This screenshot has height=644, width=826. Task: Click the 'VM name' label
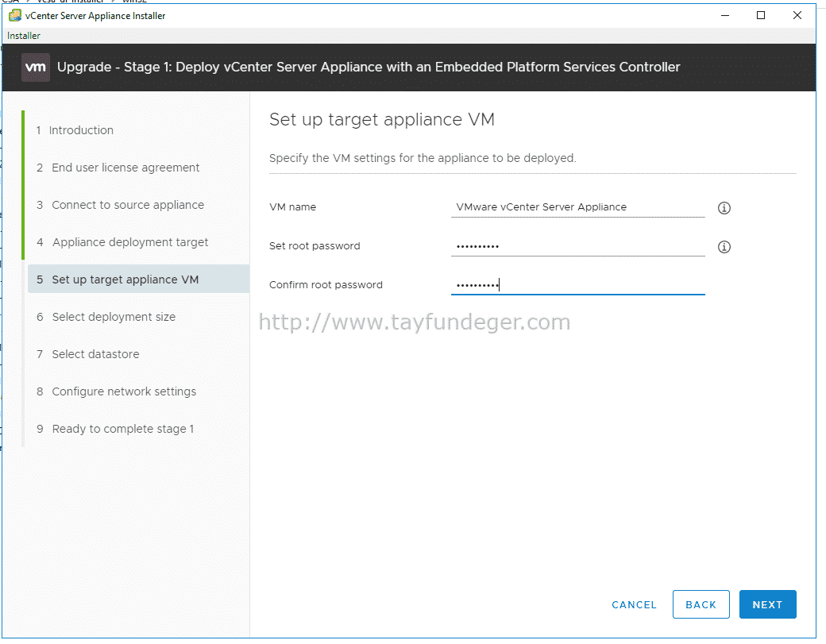[292, 207]
